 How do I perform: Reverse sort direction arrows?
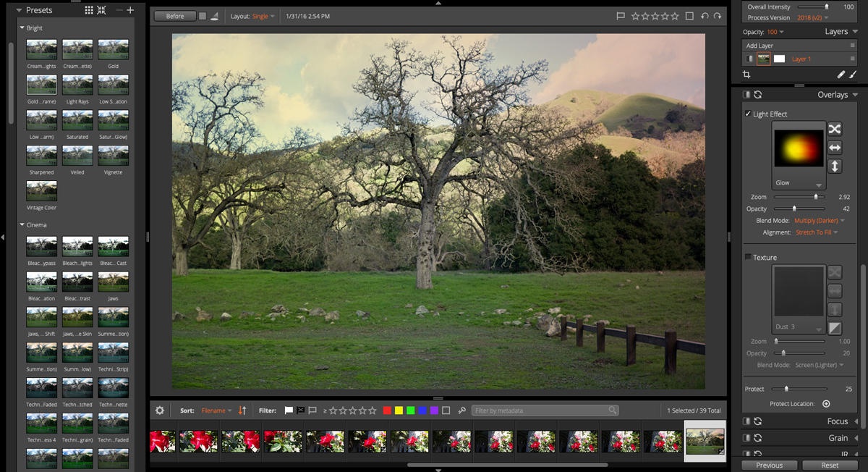[x=242, y=410]
